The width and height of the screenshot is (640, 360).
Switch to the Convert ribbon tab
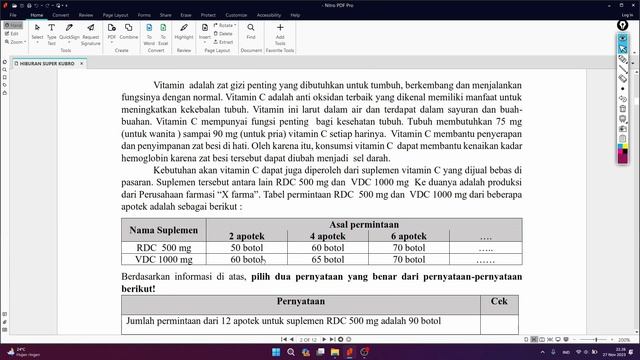pyautogui.click(x=60, y=15)
